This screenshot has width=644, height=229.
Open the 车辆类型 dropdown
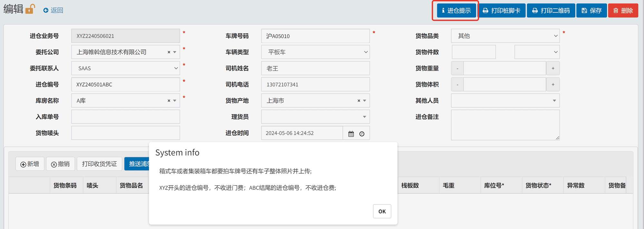pos(315,52)
